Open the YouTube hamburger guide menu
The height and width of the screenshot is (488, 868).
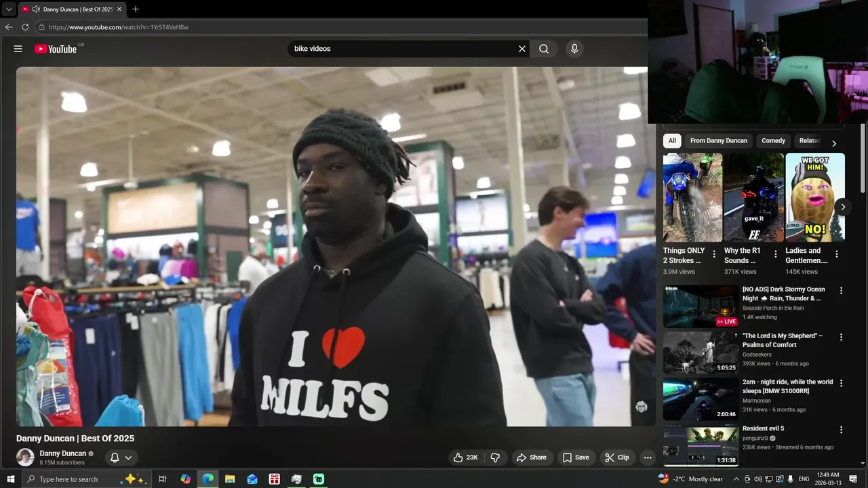[x=18, y=49]
